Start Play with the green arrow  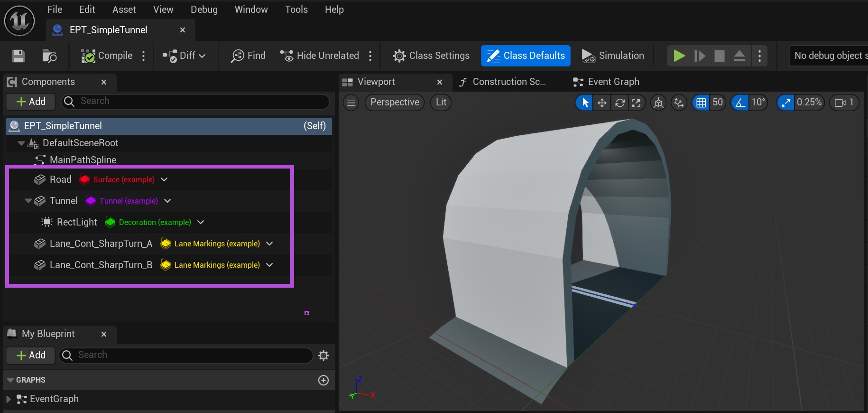tap(679, 56)
